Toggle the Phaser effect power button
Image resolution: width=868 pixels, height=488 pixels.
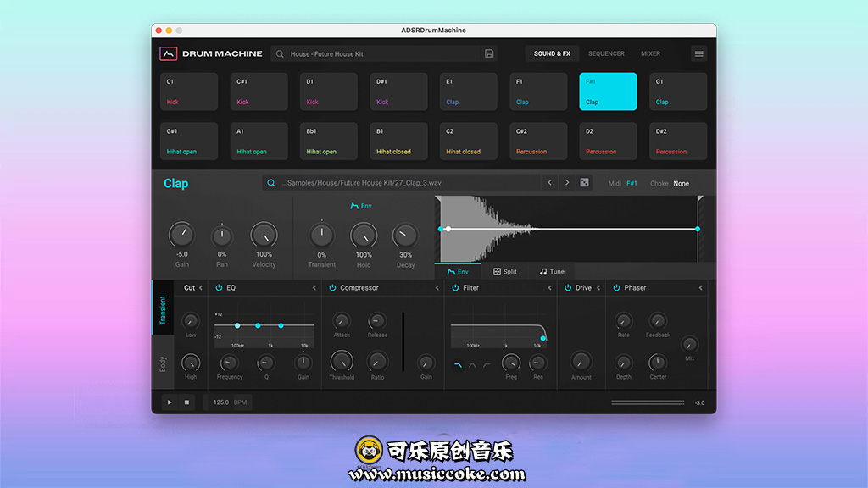point(616,288)
